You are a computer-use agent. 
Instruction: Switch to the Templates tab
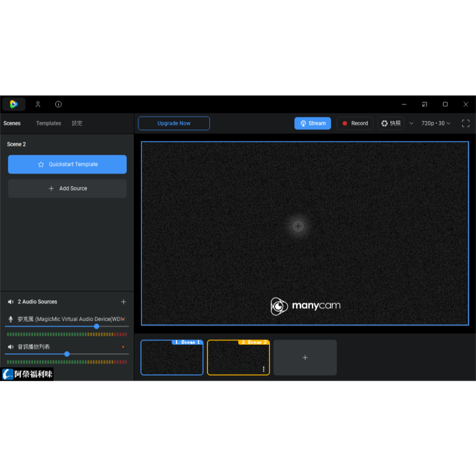coord(48,123)
